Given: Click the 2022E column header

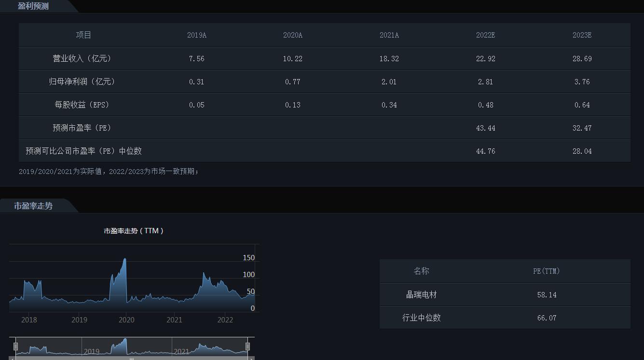Looking at the screenshot, I should pos(485,35).
